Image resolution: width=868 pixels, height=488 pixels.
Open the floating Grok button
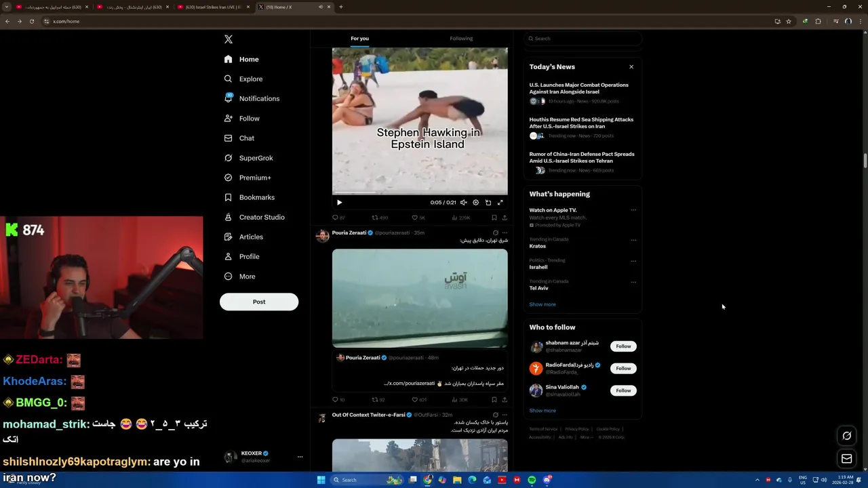[x=846, y=436]
